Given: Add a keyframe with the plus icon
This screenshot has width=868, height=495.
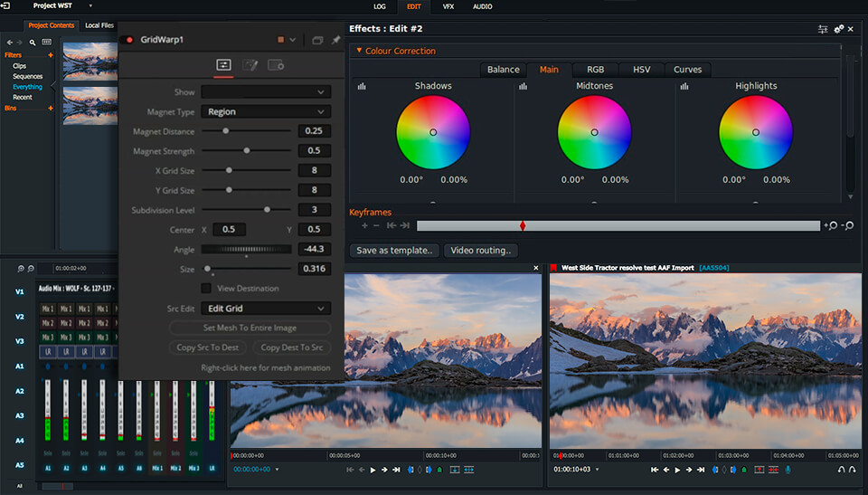Looking at the screenshot, I should [x=364, y=225].
